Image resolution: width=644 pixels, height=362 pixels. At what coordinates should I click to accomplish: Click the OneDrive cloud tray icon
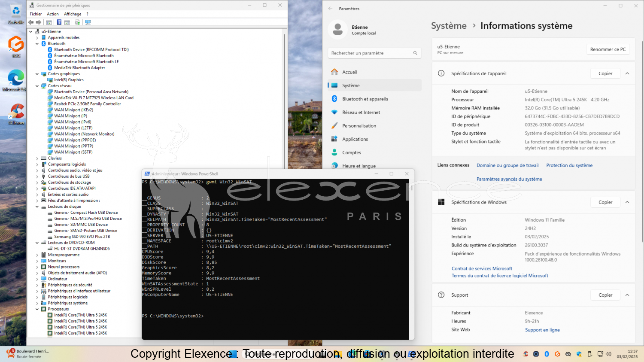click(x=568, y=354)
